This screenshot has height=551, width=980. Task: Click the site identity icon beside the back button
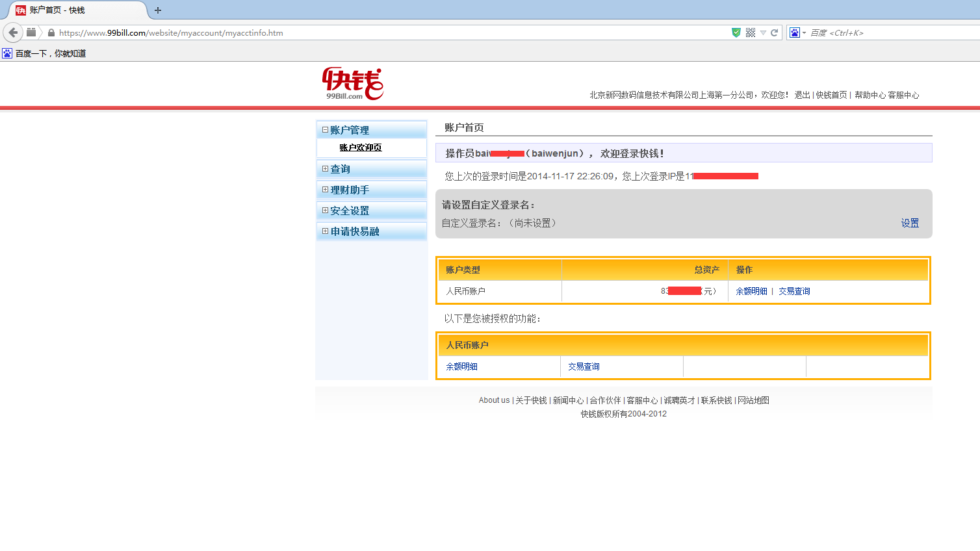31,32
